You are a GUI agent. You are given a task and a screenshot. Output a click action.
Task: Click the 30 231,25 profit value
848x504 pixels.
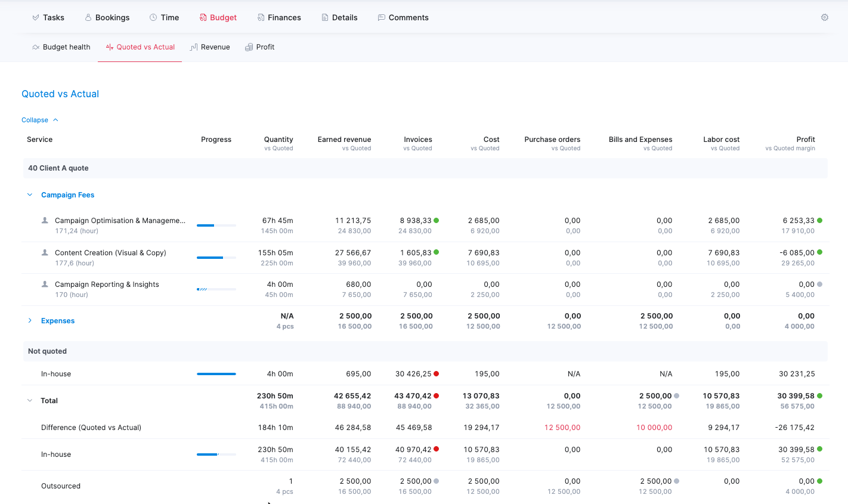coord(797,374)
